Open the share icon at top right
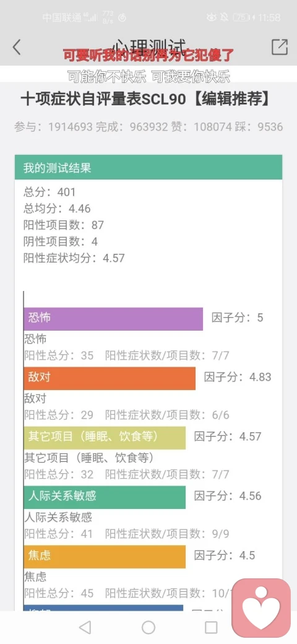 [280, 47]
